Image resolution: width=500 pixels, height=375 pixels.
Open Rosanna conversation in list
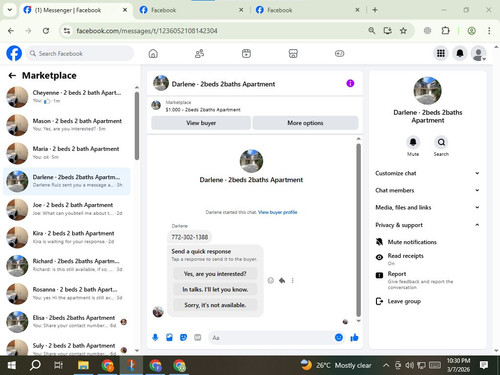(67, 294)
